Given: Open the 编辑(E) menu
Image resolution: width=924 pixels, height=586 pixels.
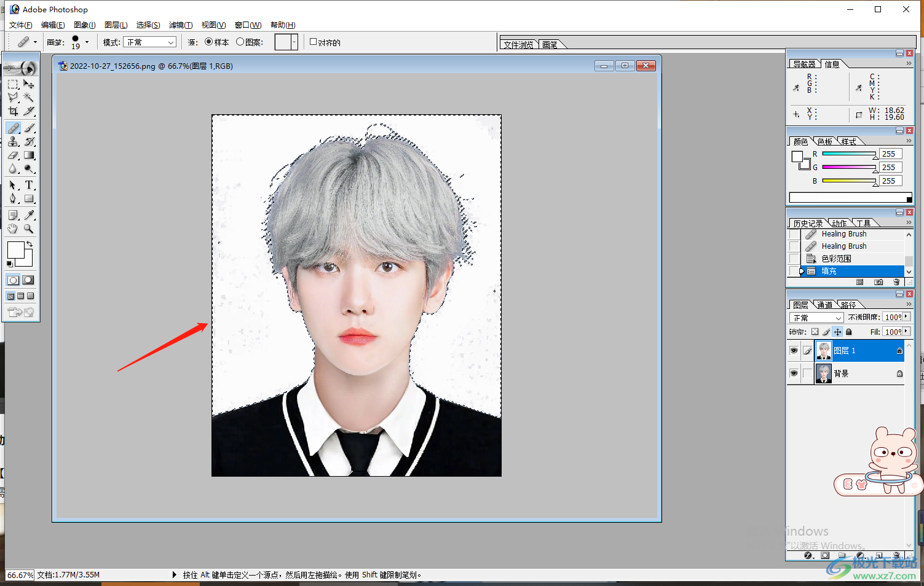Looking at the screenshot, I should tap(53, 25).
